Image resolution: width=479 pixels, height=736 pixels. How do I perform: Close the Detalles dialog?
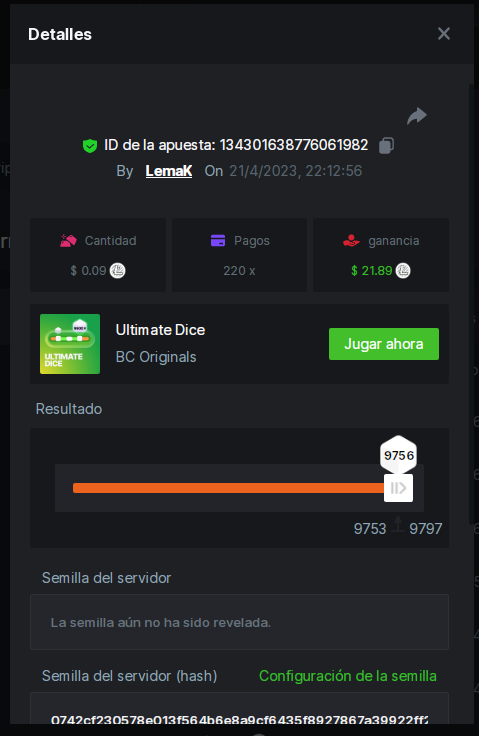pos(444,34)
